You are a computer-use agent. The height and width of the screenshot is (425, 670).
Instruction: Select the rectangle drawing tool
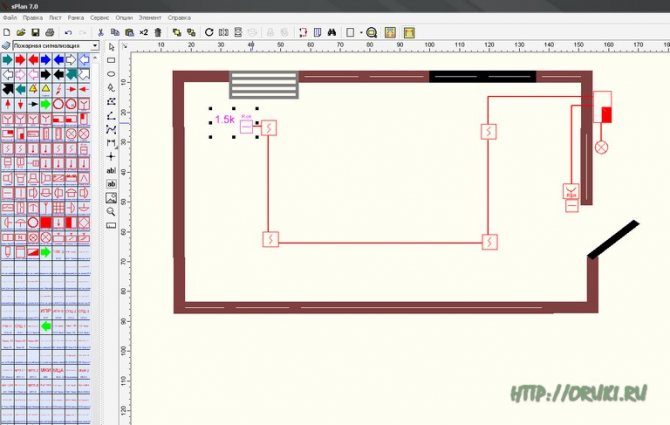click(111, 60)
